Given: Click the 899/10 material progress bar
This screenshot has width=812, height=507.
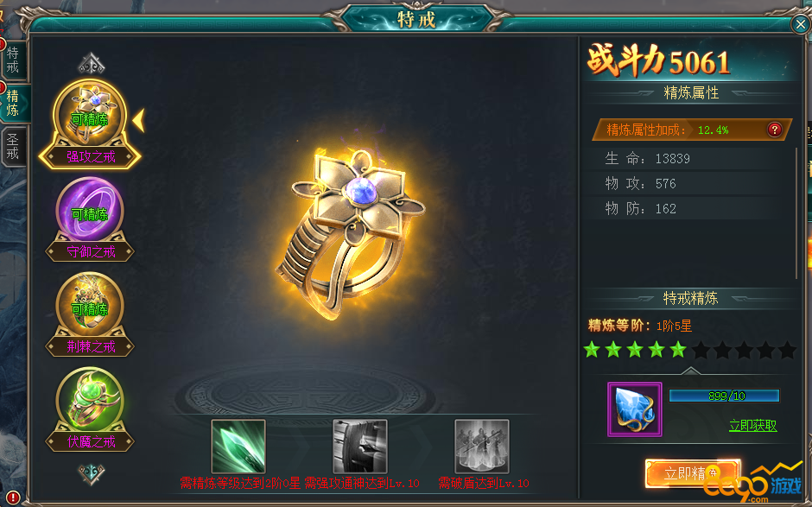Looking at the screenshot, I should [x=724, y=396].
